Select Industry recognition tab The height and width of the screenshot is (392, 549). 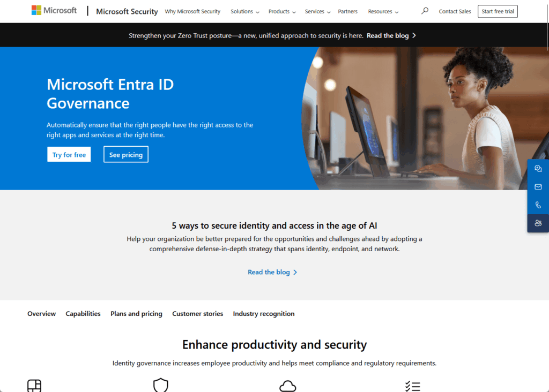264,314
